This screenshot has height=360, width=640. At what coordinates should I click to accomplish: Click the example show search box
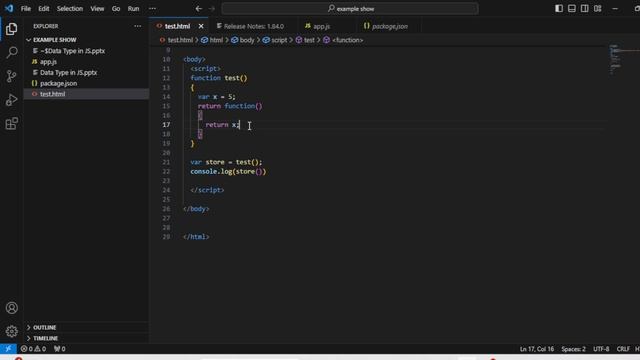point(350,8)
